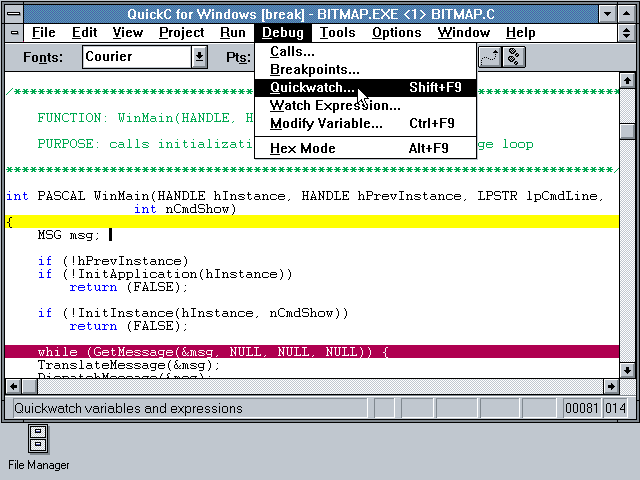Click line number 00081 in status bar
Screen dimensions: 640x480
[x=581, y=408]
